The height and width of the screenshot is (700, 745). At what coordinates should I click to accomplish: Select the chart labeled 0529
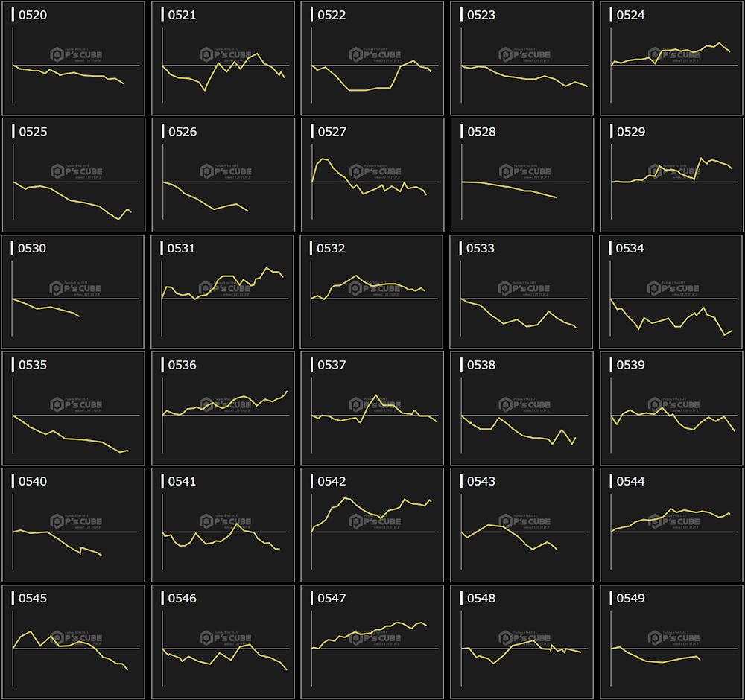(671, 175)
